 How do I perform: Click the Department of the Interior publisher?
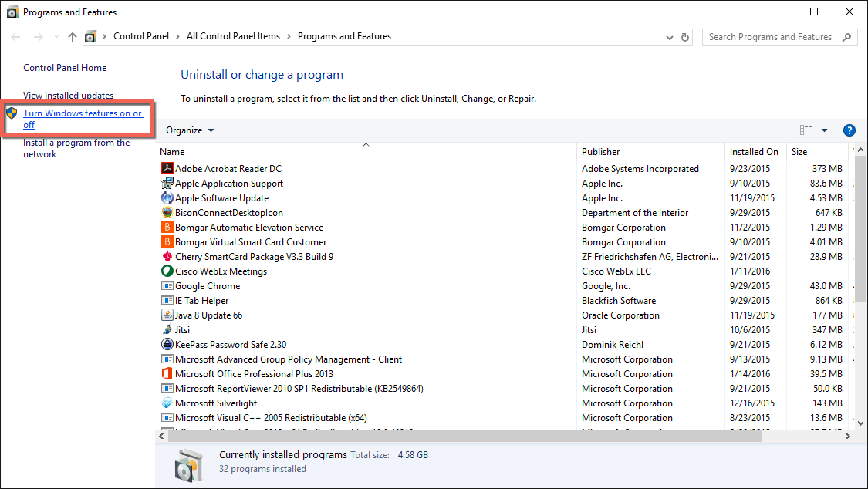635,212
